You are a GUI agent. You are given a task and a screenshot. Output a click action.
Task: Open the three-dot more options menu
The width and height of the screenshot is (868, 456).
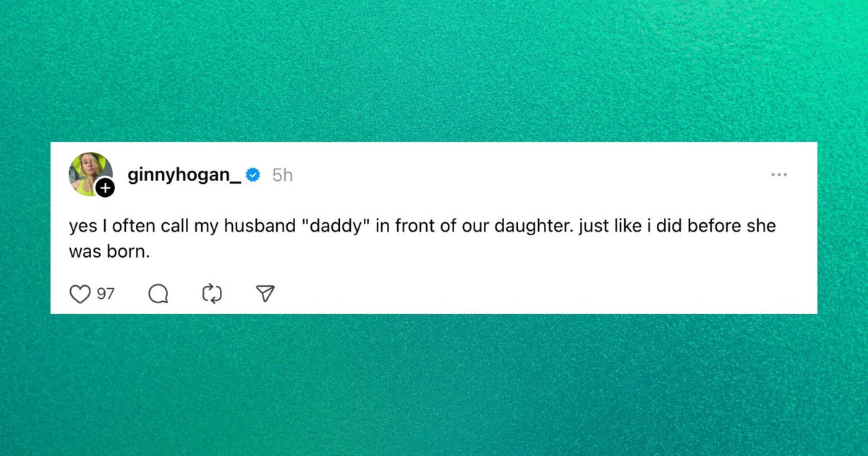[x=779, y=175]
